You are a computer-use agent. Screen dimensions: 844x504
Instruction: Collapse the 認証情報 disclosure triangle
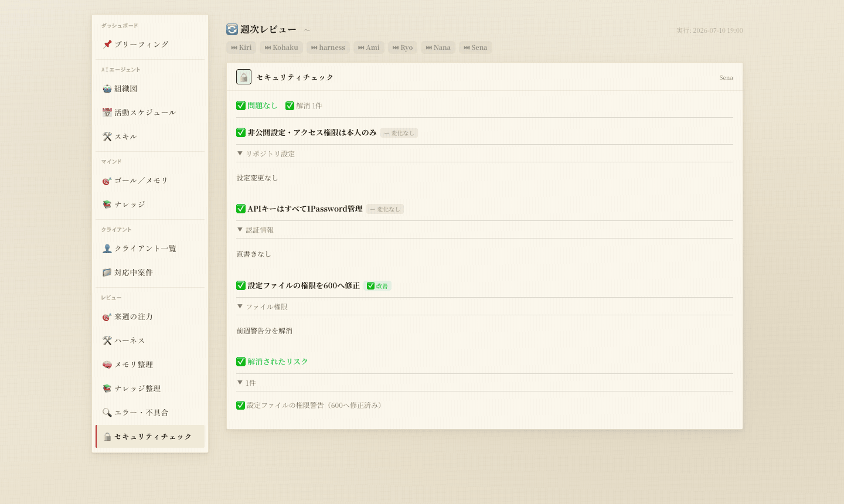point(240,230)
